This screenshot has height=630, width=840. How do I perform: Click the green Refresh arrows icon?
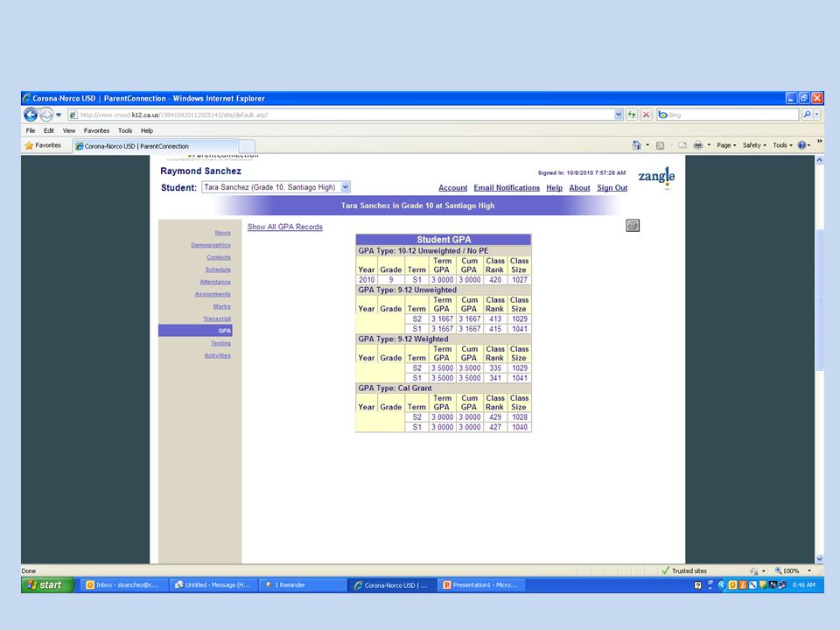632,115
